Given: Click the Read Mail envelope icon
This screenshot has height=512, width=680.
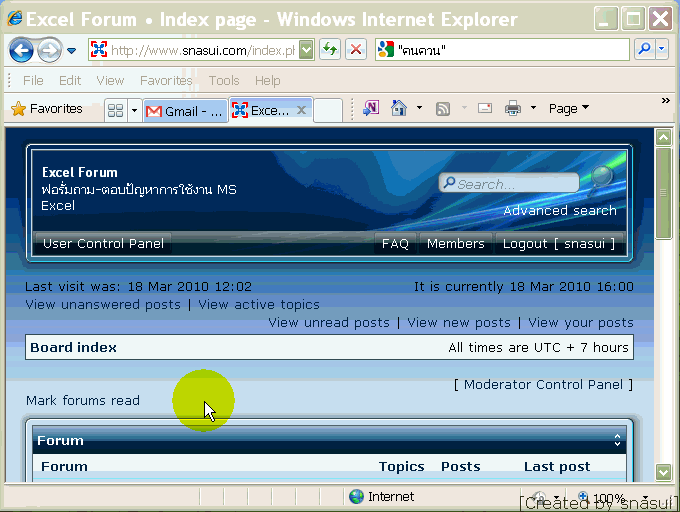Looking at the screenshot, I should click(x=485, y=108).
